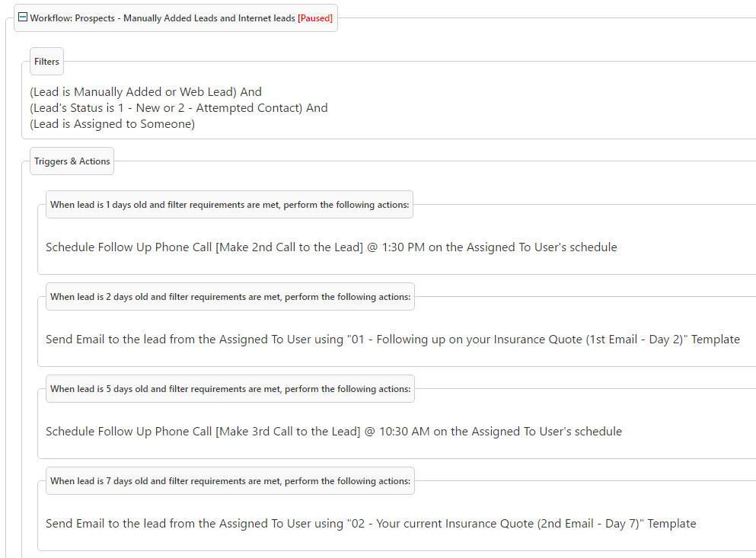This screenshot has width=756, height=558.
Task: Click 'Lead is Assigned to Someone' filter
Action: click(x=113, y=124)
